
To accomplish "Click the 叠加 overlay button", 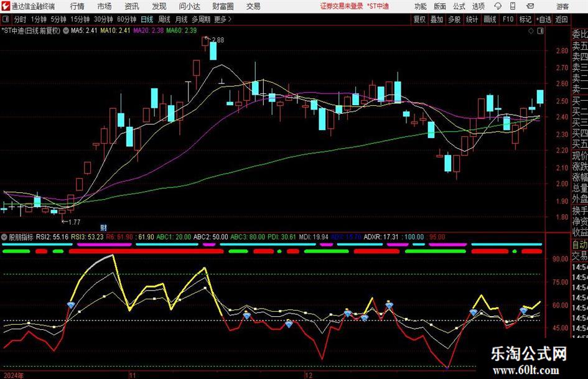I will pos(437,19).
